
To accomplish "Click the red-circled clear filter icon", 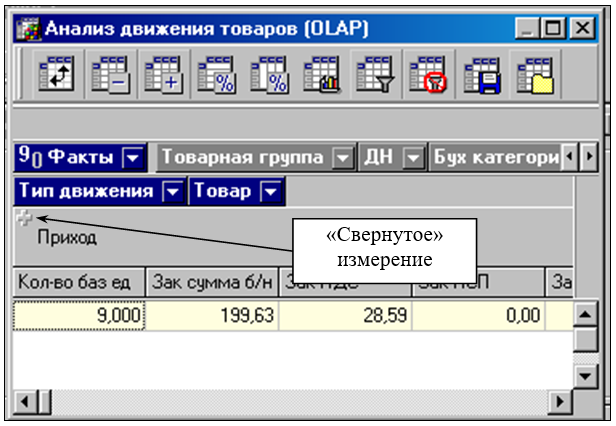I will click(x=427, y=74).
